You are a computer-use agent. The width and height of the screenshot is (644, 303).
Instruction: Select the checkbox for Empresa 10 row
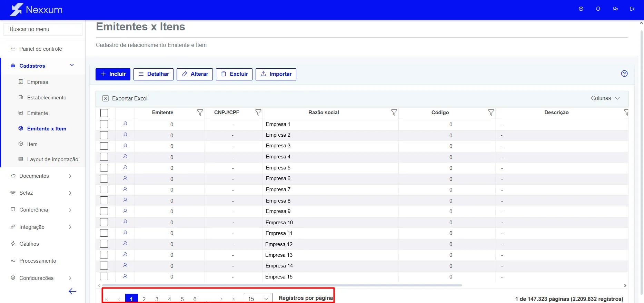104,222
